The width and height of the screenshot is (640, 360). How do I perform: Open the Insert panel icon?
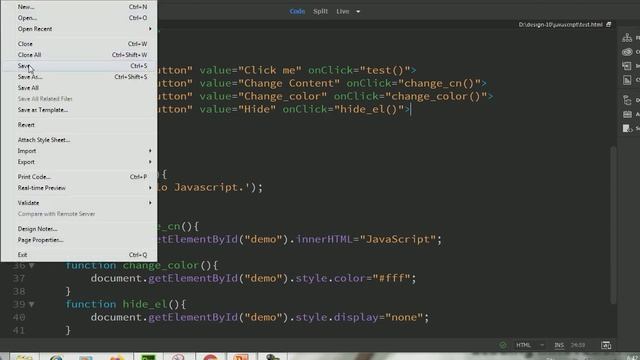point(627,66)
